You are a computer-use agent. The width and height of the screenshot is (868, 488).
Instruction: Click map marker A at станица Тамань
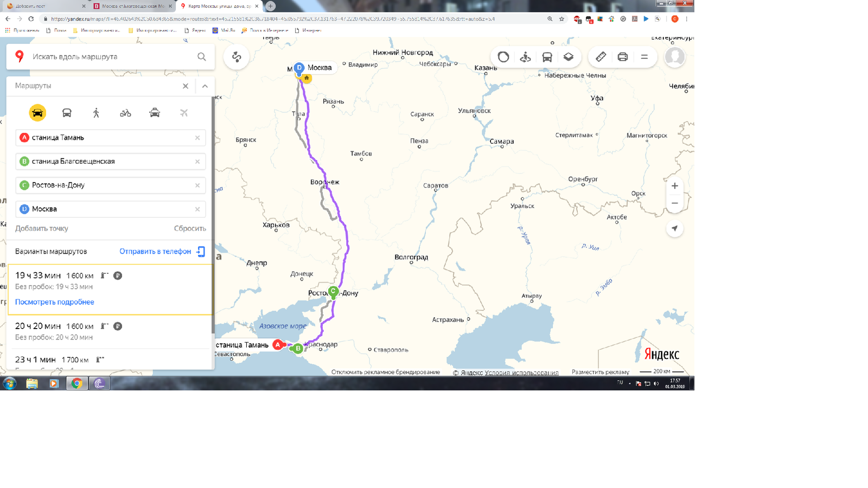[278, 345]
